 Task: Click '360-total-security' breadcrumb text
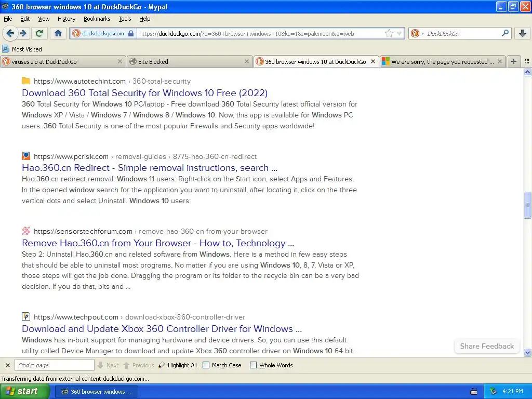pos(162,81)
